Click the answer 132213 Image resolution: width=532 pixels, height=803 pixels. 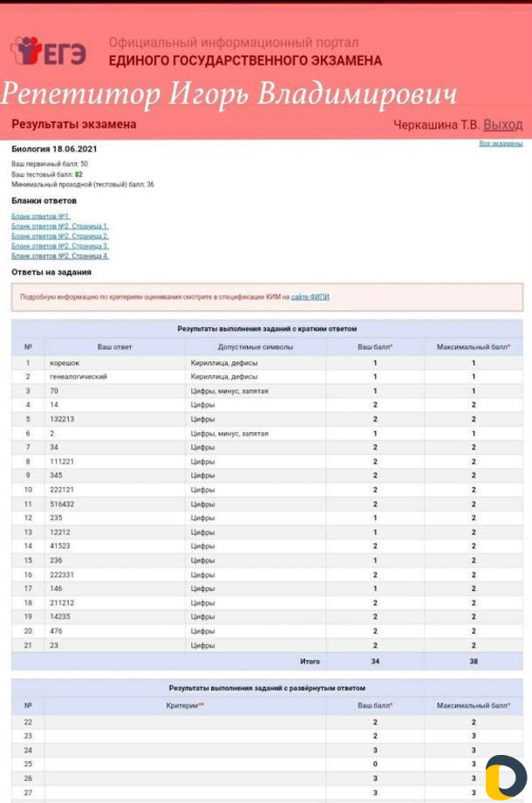click(62, 419)
